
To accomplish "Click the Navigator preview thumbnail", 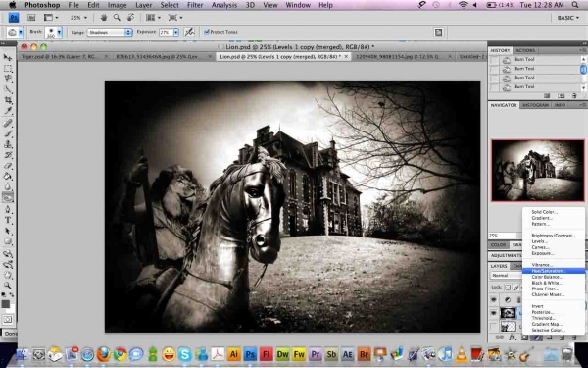I will click(x=538, y=170).
